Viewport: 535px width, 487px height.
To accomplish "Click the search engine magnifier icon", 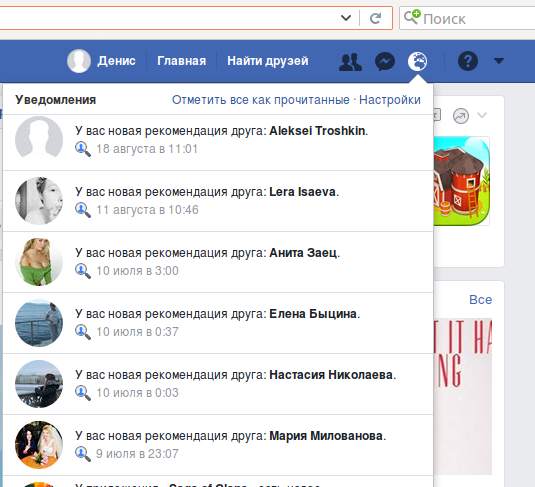I will (412, 17).
